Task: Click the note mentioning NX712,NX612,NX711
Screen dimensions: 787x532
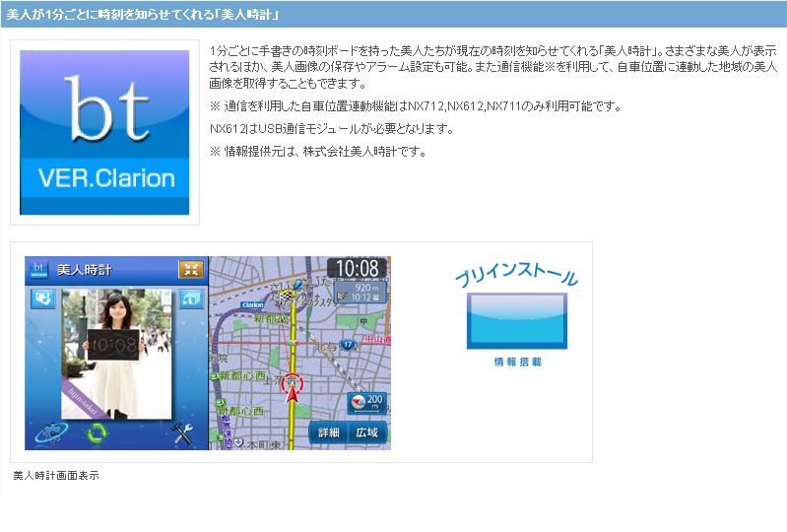Action: coord(416,106)
